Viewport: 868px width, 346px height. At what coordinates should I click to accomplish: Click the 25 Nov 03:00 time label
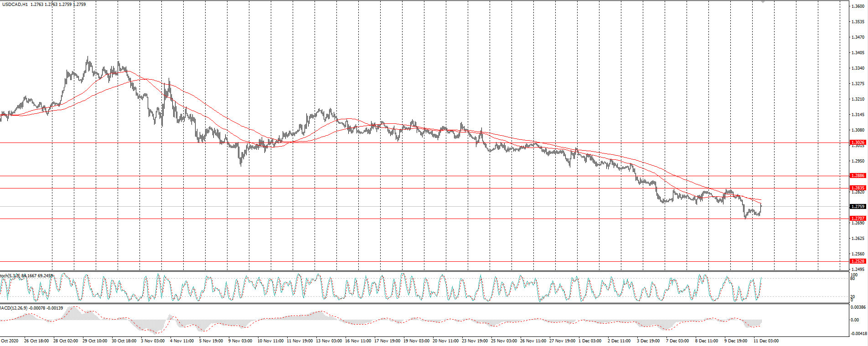[504, 341]
